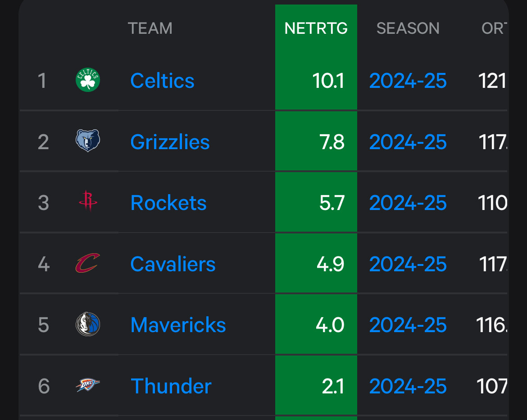Screen dimensions: 527x420
Task: Open the Mavericks team link
Action: point(178,325)
